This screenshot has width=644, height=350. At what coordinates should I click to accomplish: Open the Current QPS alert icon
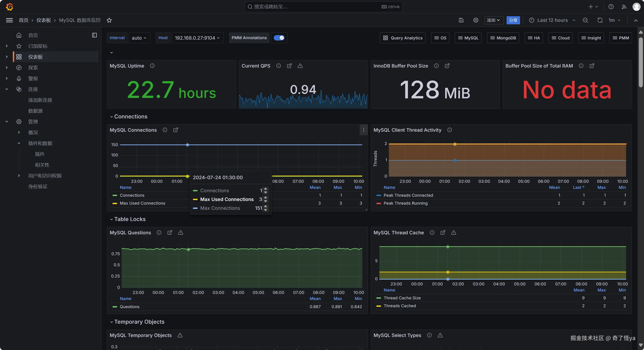300,66
